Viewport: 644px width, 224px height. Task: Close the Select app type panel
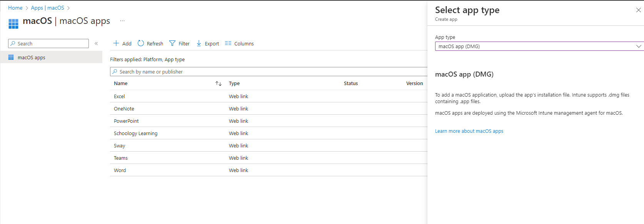tap(639, 10)
